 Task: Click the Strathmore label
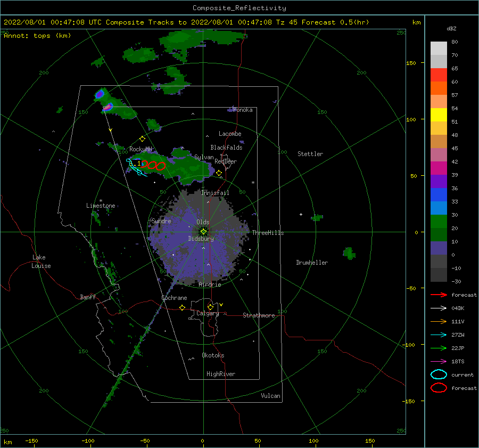pos(259,315)
